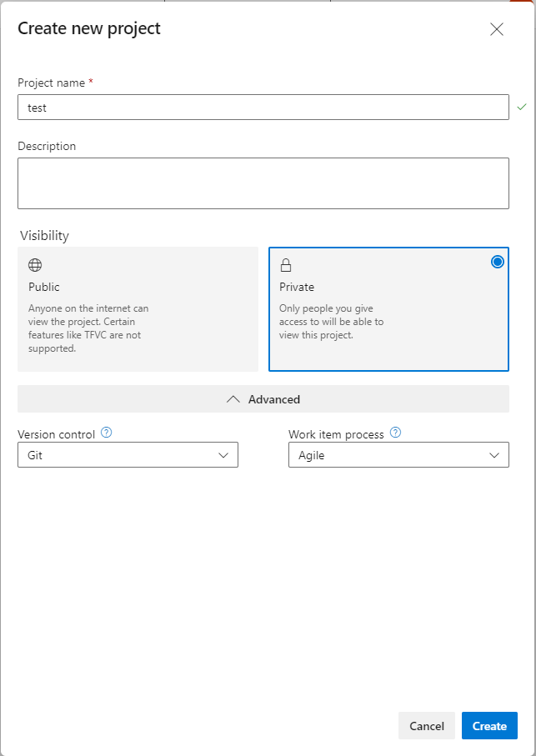Click the Public card description text
Viewport: 536px width, 756px height.
[89, 328]
